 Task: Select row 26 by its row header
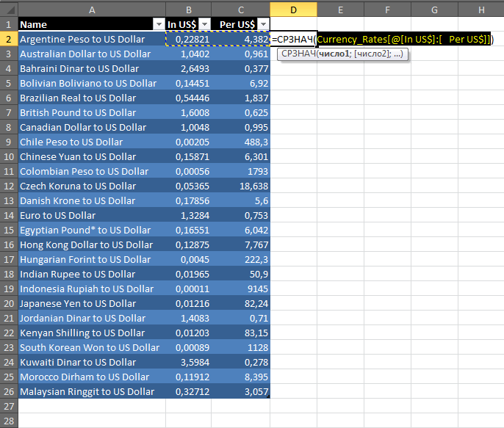8,391
